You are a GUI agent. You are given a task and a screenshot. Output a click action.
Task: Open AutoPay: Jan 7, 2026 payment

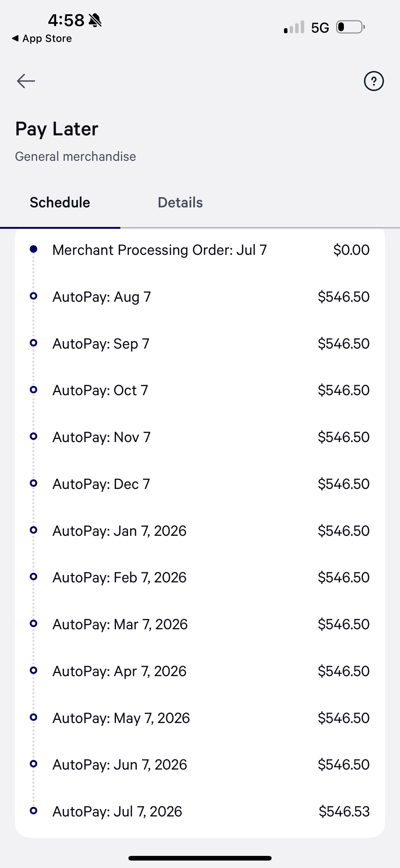click(x=200, y=531)
